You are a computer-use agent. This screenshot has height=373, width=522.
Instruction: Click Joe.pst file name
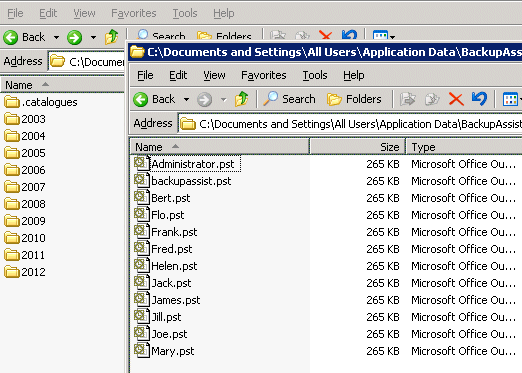point(169,334)
